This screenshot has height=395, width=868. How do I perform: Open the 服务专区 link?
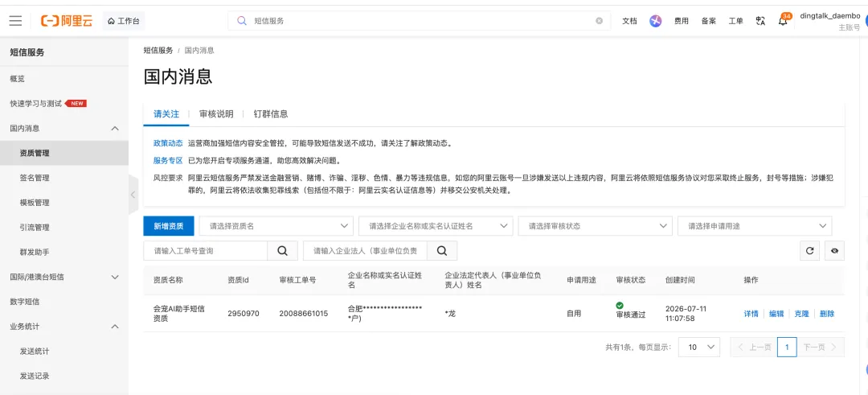[x=168, y=161]
